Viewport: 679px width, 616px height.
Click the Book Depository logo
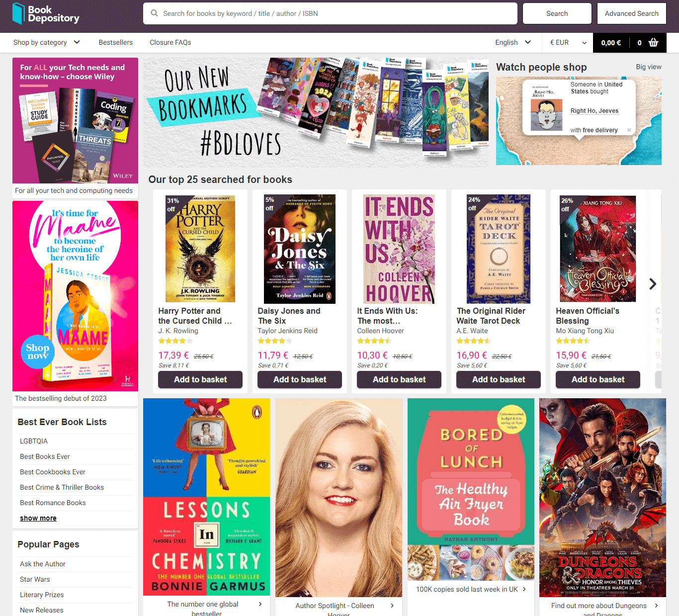(46, 14)
